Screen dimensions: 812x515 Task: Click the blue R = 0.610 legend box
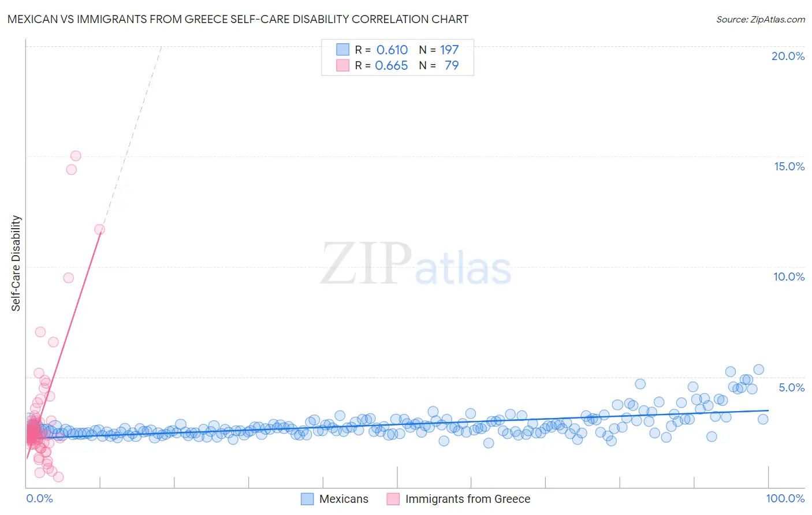343,50
